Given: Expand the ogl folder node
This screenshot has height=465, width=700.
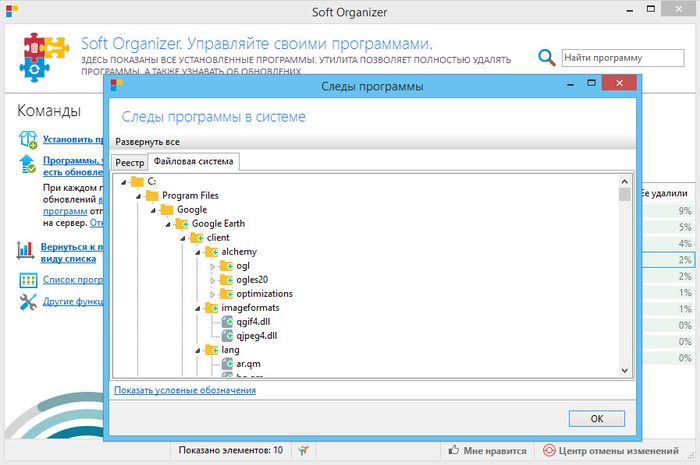Looking at the screenshot, I should pyautogui.click(x=212, y=266).
